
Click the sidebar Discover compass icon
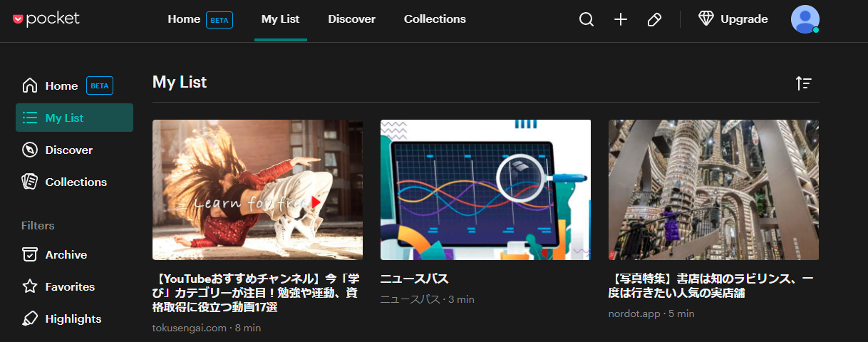(x=30, y=150)
